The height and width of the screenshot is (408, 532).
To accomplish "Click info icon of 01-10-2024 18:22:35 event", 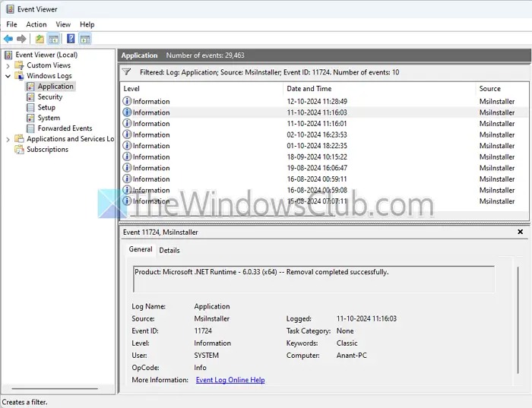I will pyautogui.click(x=127, y=145).
